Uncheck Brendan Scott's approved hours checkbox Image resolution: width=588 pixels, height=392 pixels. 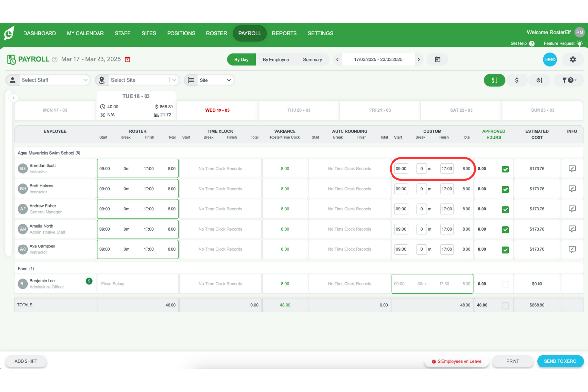506,168
